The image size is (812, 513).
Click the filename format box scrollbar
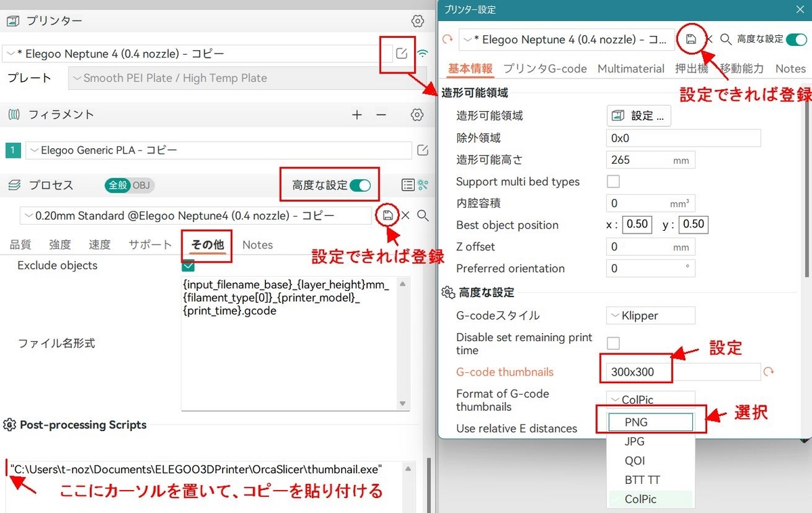point(404,342)
